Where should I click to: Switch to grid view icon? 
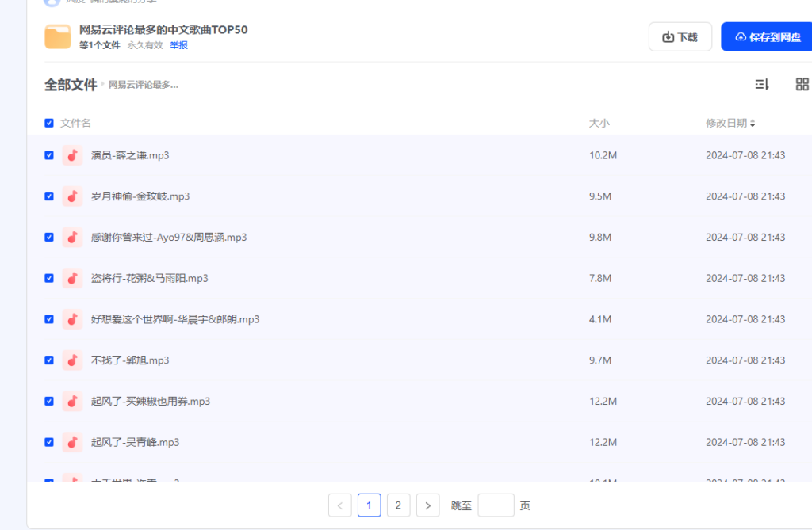pyautogui.click(x=802, y=84)
